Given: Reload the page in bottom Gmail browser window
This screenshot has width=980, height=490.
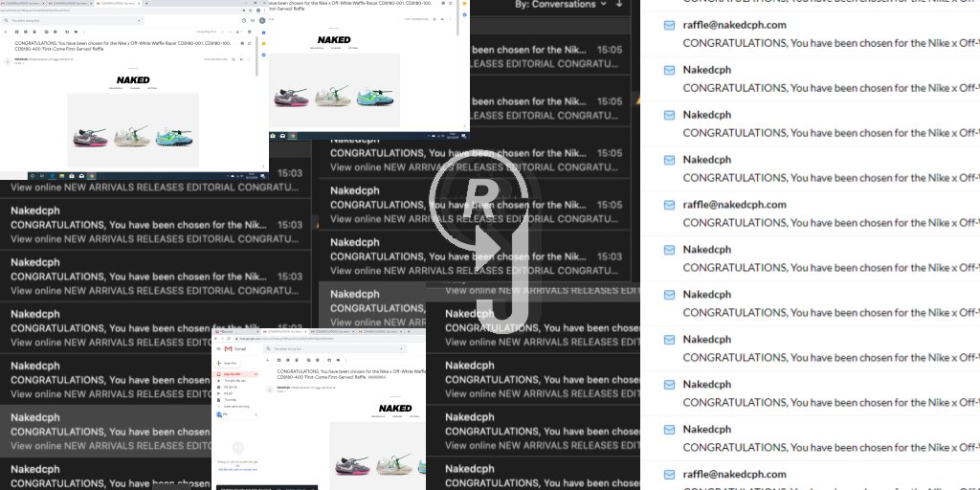Looking at the screenshot, I should 229,339.
